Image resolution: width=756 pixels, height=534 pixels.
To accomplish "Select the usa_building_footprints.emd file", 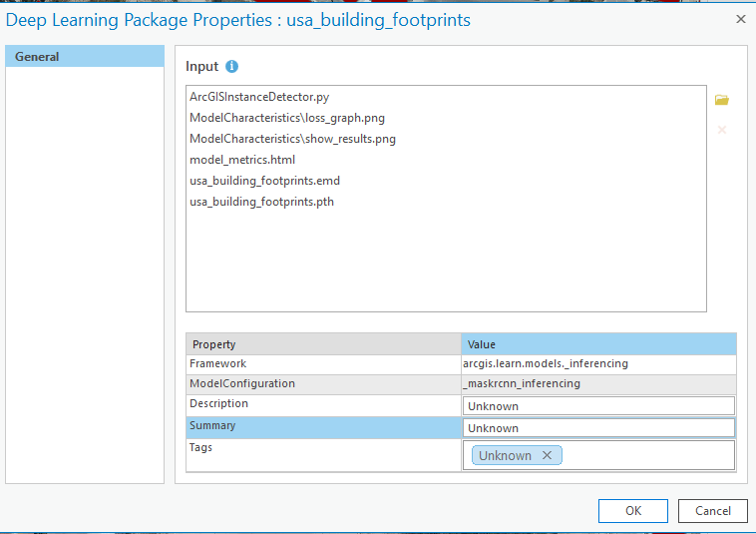I will coord(265,181).
